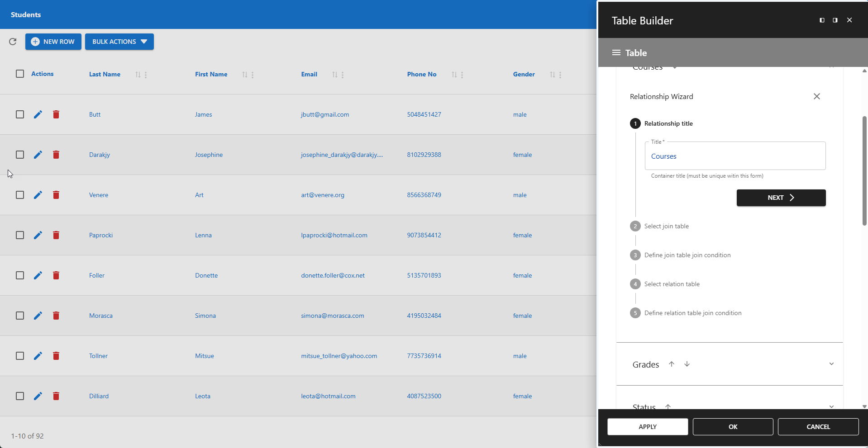The height and width of the screenshot is (448, 868).
Task: Open the three-dot column options for Email
Action: [x=342, y=75]
